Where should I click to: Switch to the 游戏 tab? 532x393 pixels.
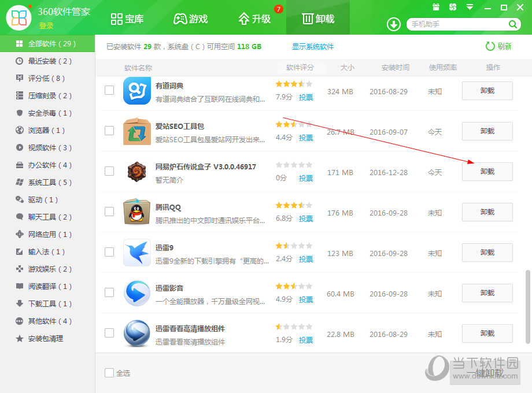tap(191, 17)
